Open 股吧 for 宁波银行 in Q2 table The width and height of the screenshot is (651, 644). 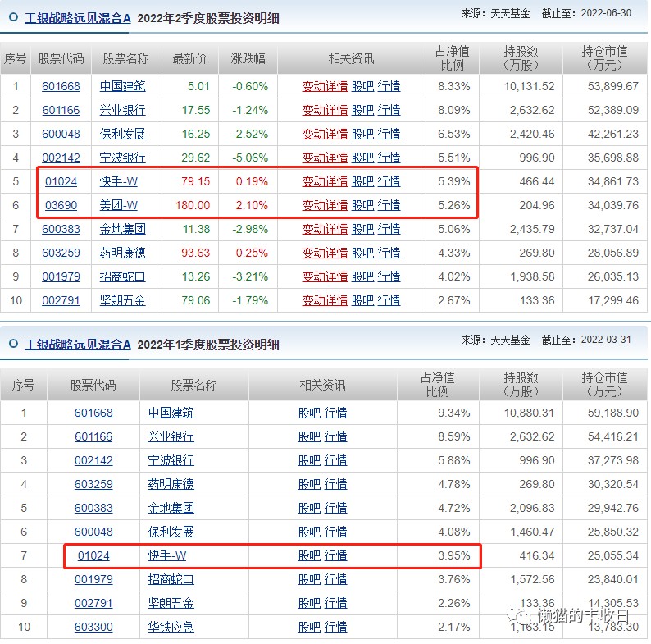pos(363,158)
